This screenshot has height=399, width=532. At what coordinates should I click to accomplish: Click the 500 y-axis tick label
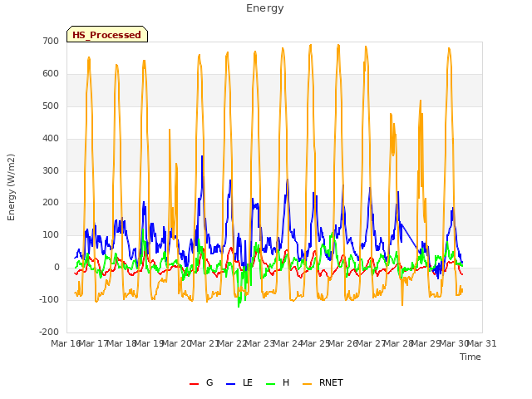point(51,106)
